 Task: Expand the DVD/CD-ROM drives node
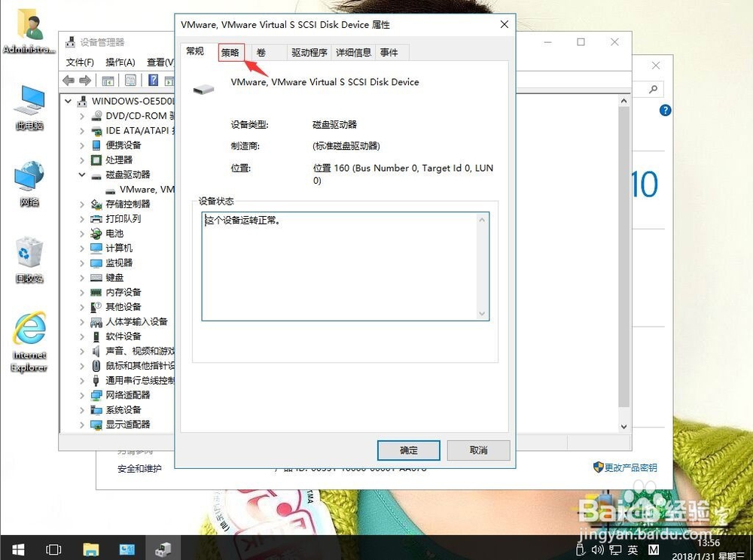click(81, 116)
